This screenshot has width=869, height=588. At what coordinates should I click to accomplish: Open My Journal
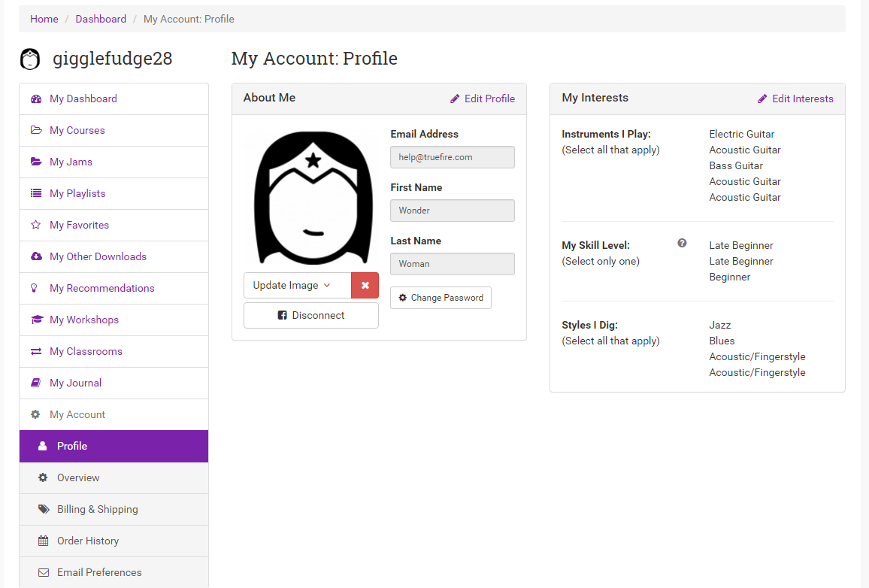[x=114, y=383]
